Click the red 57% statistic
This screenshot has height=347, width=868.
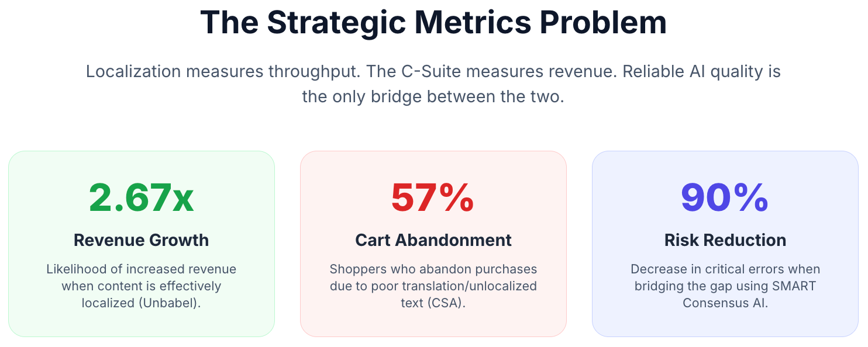[432, 197]
